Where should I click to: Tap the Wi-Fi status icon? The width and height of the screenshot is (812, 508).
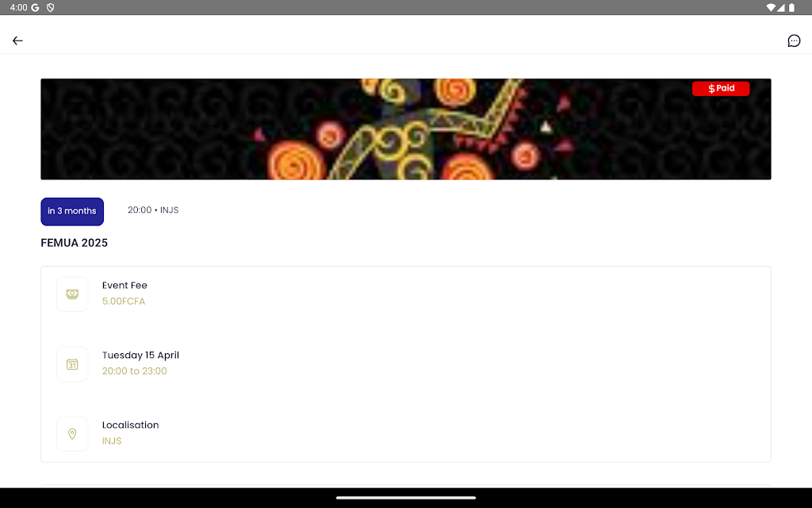(x=771, y=7)
